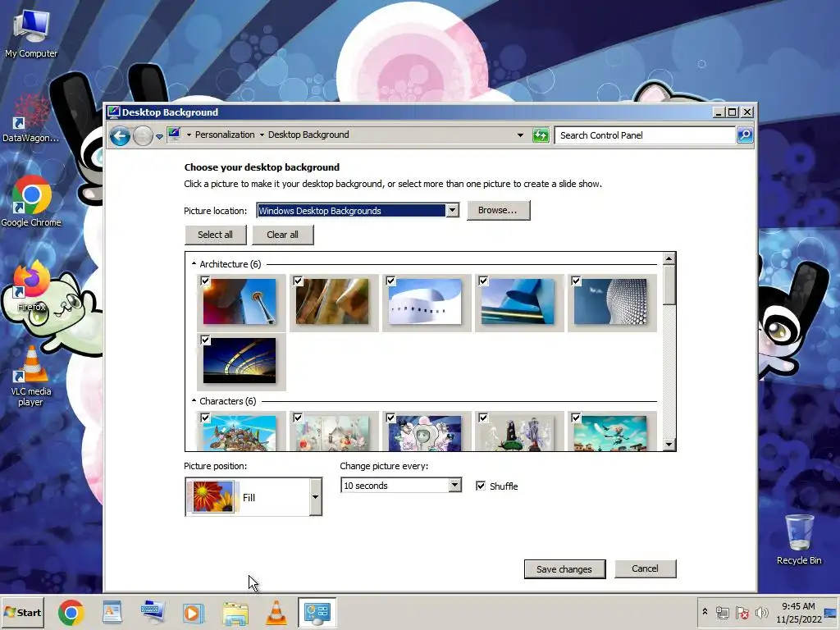
Task: Open VLC cone icon in taskbar
Action: (276, 613)
